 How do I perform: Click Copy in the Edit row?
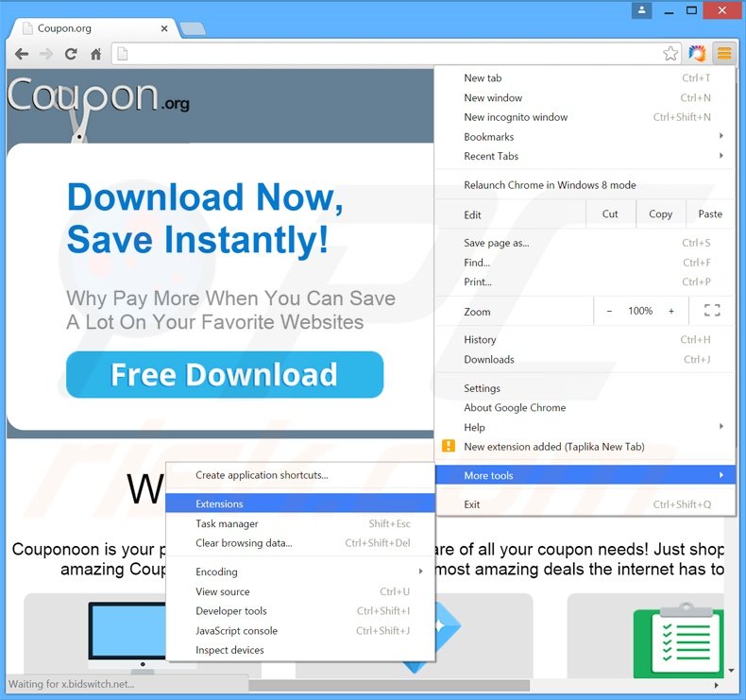click(x=660, y=214)
